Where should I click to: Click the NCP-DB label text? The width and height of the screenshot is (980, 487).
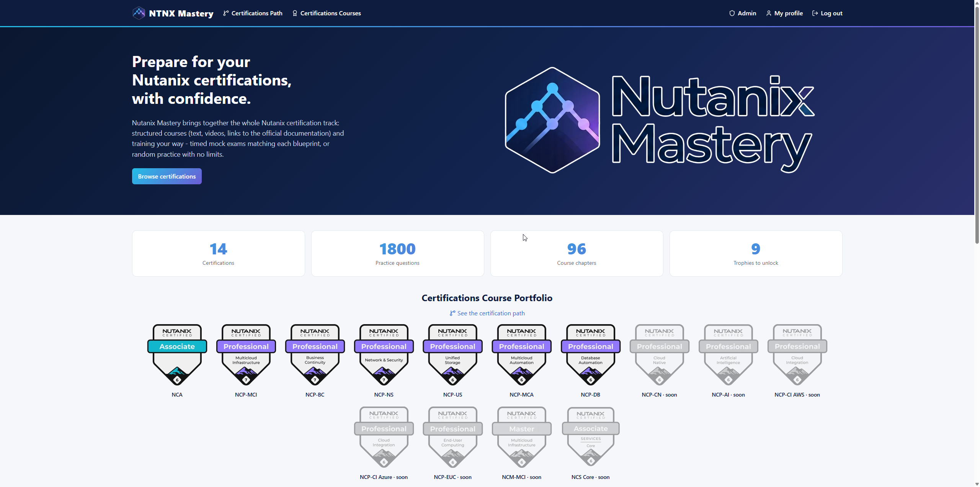pos(591,395)
